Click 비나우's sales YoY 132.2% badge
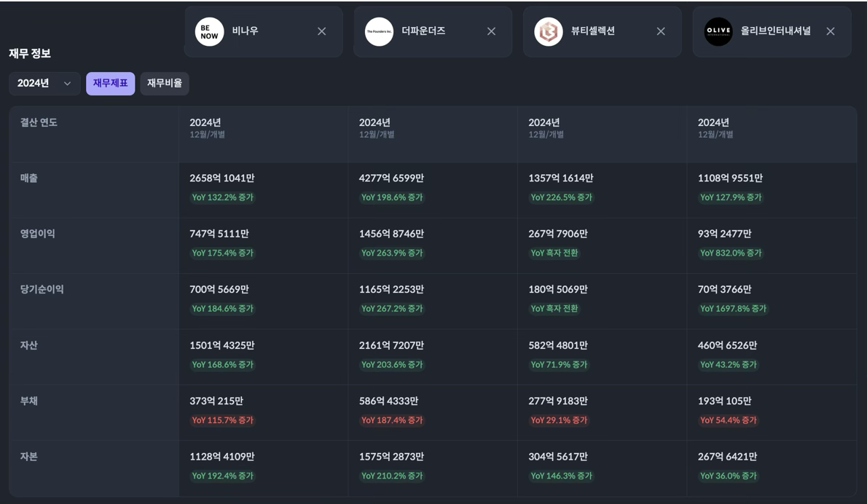The image size is (867, 504). (223, 197)
